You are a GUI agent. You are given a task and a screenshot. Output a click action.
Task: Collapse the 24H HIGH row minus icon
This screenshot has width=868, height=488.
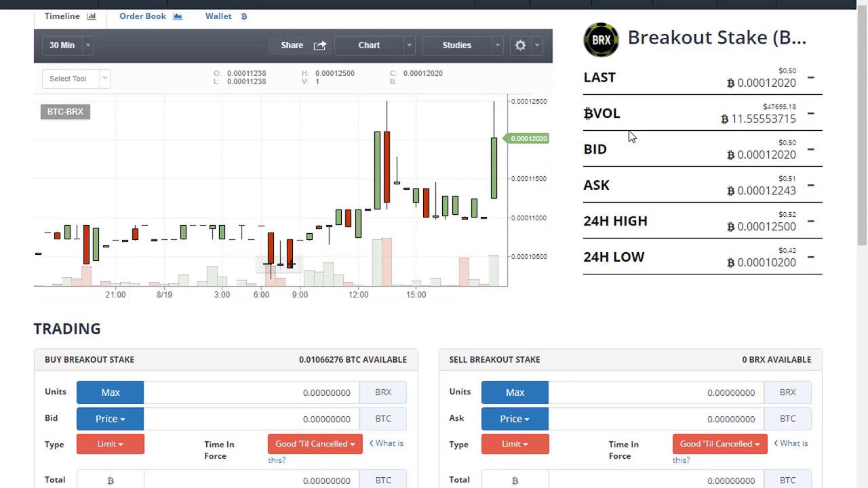point(810,222)
